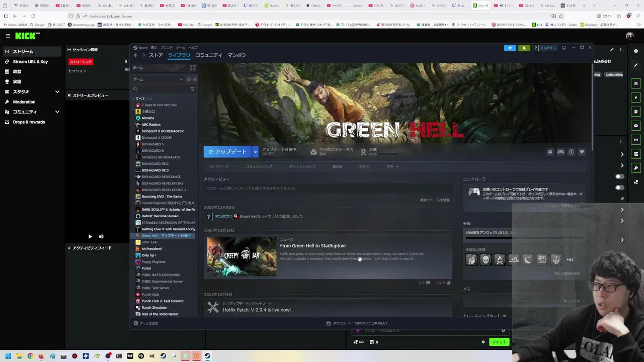Click the blue アップデート button
This screenshot has height=362, width=644.
point(227,152)
